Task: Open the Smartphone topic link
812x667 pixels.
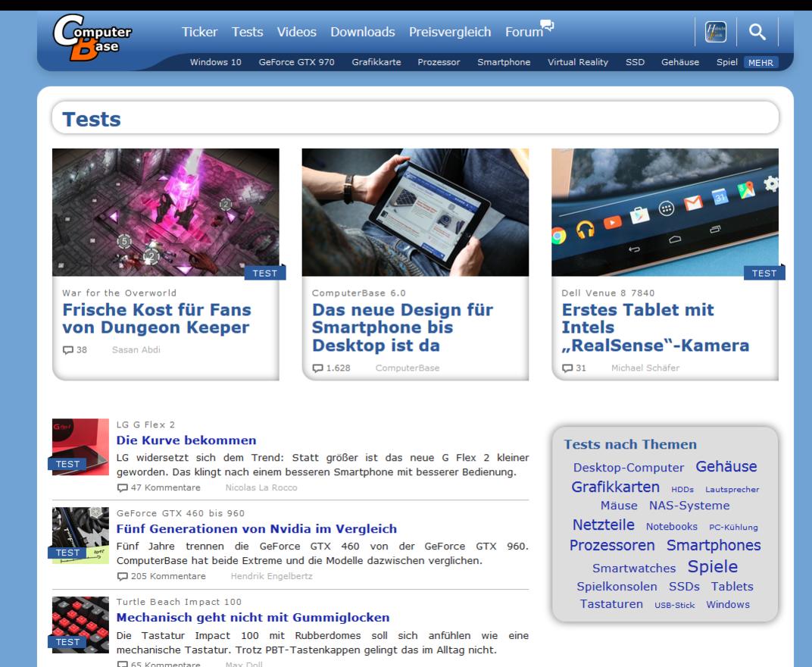Action: (504, 62)
